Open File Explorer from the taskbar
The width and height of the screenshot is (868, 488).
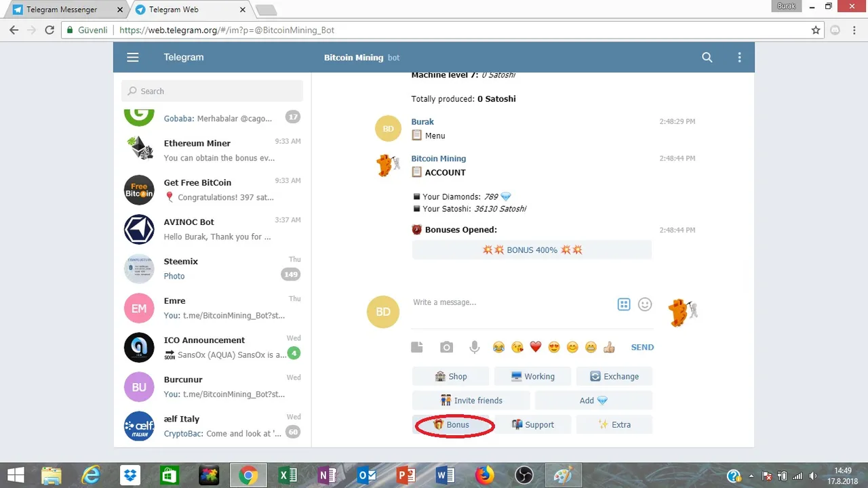pyautogui.click(x=52, y=476)
